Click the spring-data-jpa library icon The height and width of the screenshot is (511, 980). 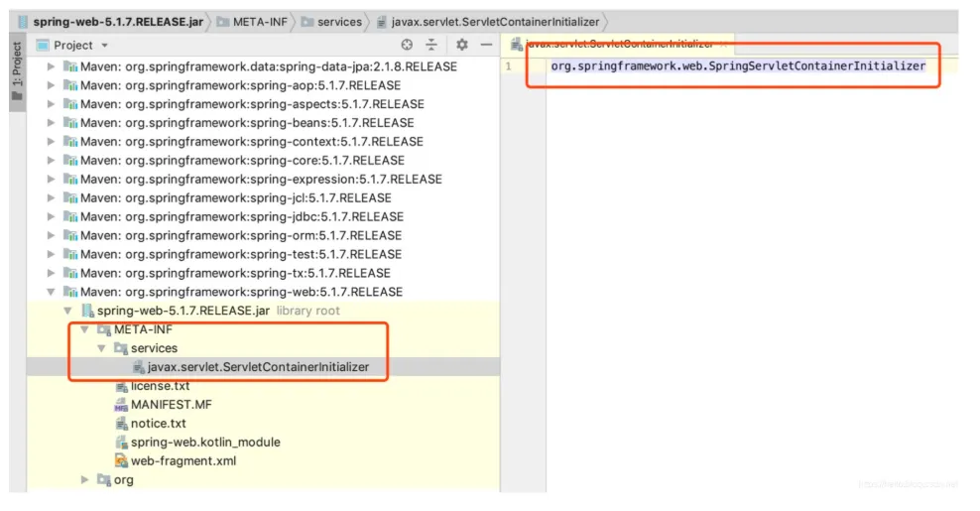(70, 66)
